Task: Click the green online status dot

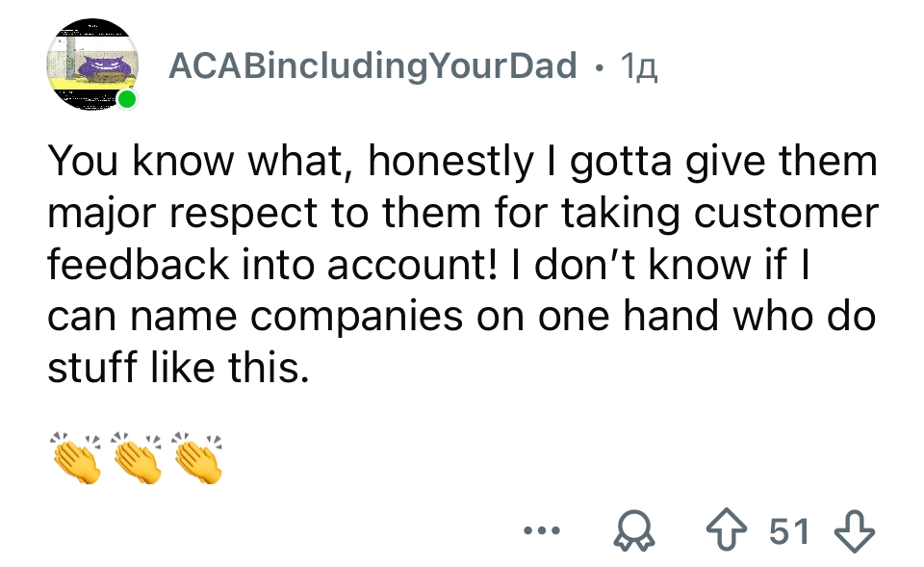Action: coord(126,100)
